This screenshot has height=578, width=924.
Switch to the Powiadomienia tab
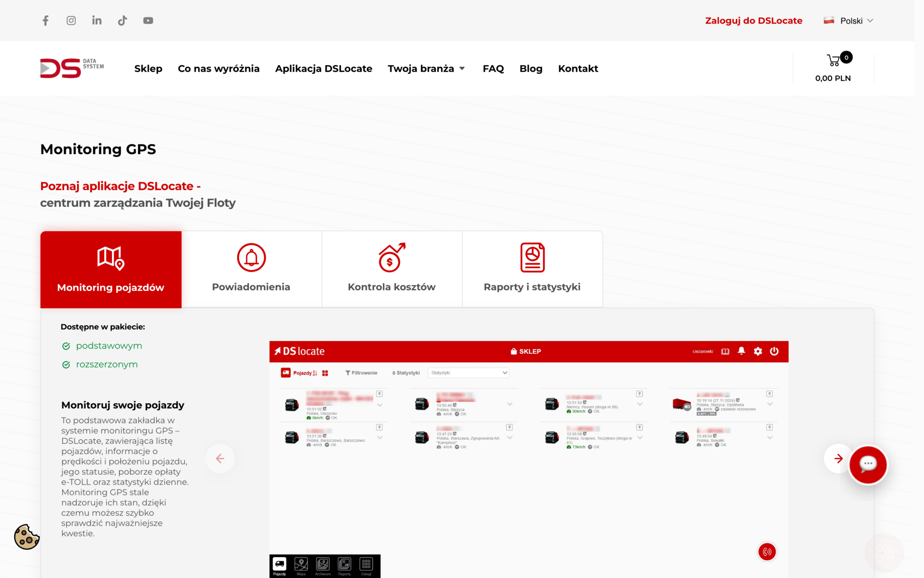coord(251,270)
